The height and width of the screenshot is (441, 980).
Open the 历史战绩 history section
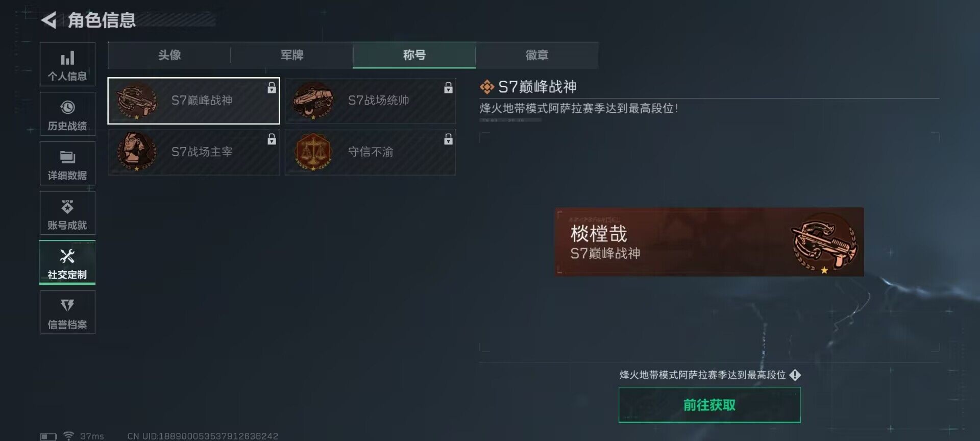67,114
